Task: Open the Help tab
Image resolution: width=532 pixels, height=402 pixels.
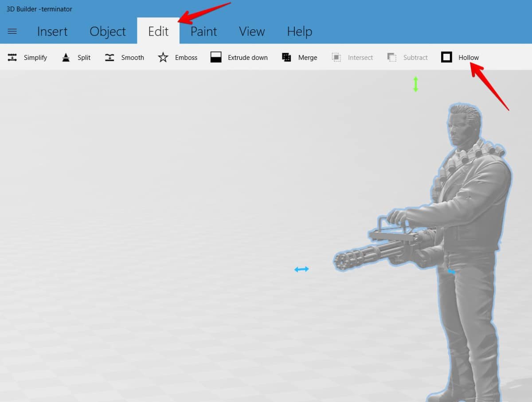Action: point(300,32)
